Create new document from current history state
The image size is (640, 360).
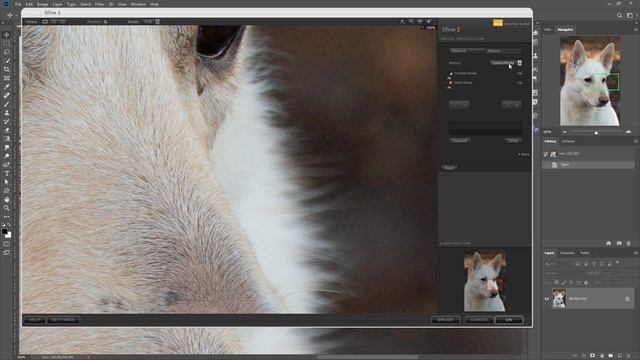click(609, 243)
